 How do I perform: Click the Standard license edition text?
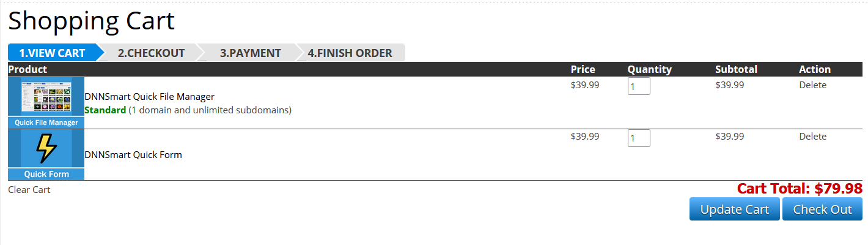[x=105, y=110]
